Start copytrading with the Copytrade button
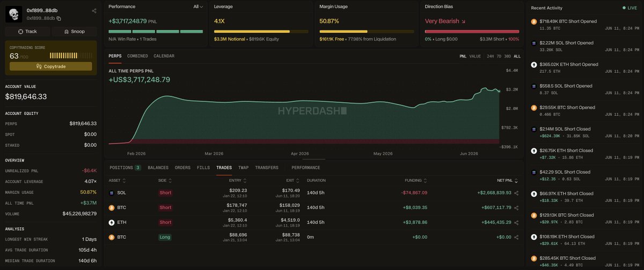 pyautogui.click(x=51, y=66)
